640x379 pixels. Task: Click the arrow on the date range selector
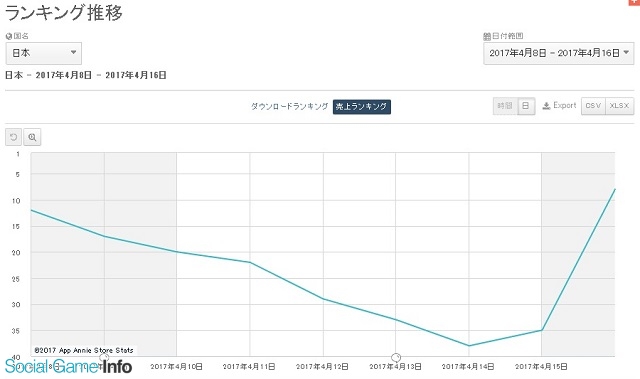pos(626,52)
